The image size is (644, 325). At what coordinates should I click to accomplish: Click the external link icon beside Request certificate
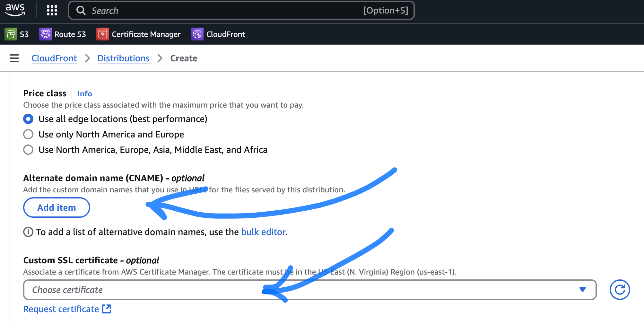(x=107, y=309)
